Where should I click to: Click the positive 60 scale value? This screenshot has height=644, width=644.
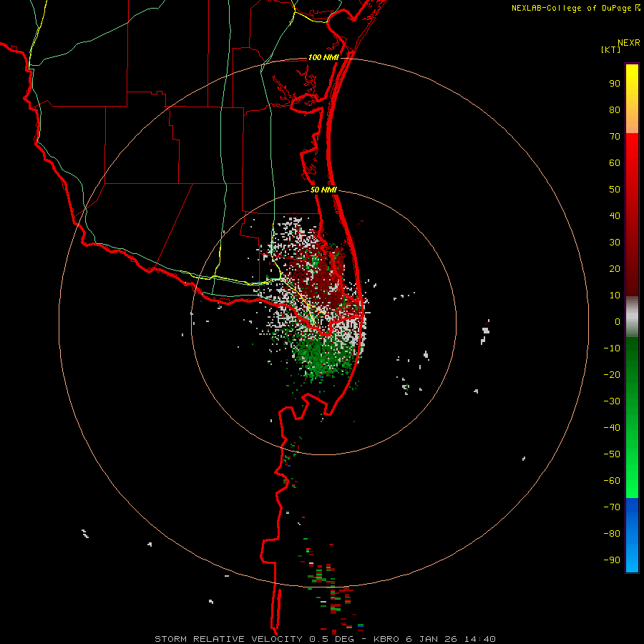(615, 162)
